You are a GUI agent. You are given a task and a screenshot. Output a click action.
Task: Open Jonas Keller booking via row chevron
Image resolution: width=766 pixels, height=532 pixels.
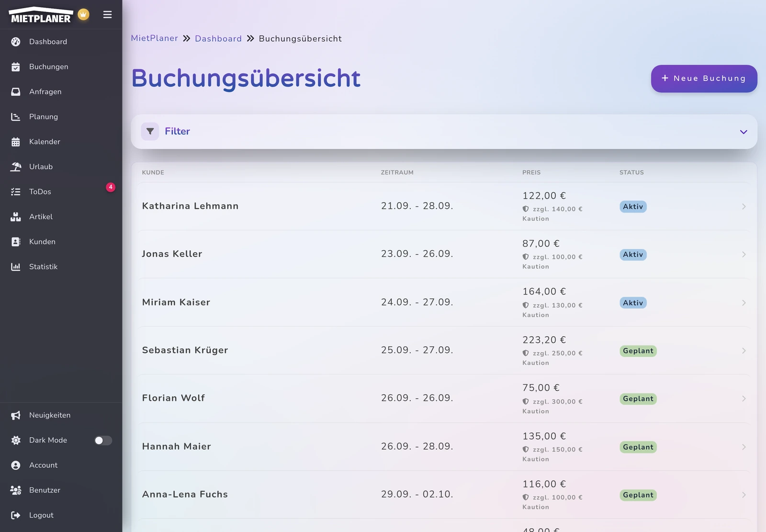point(744,254)
